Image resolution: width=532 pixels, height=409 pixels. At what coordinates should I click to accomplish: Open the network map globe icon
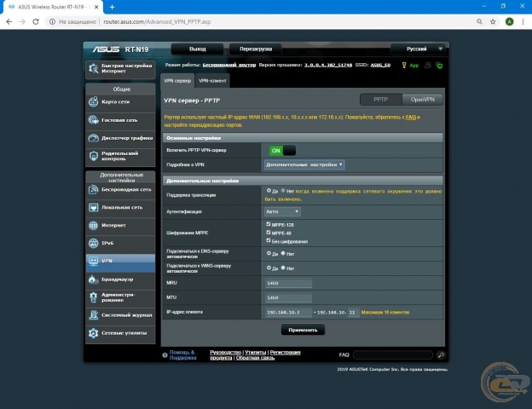coord(93,101)
